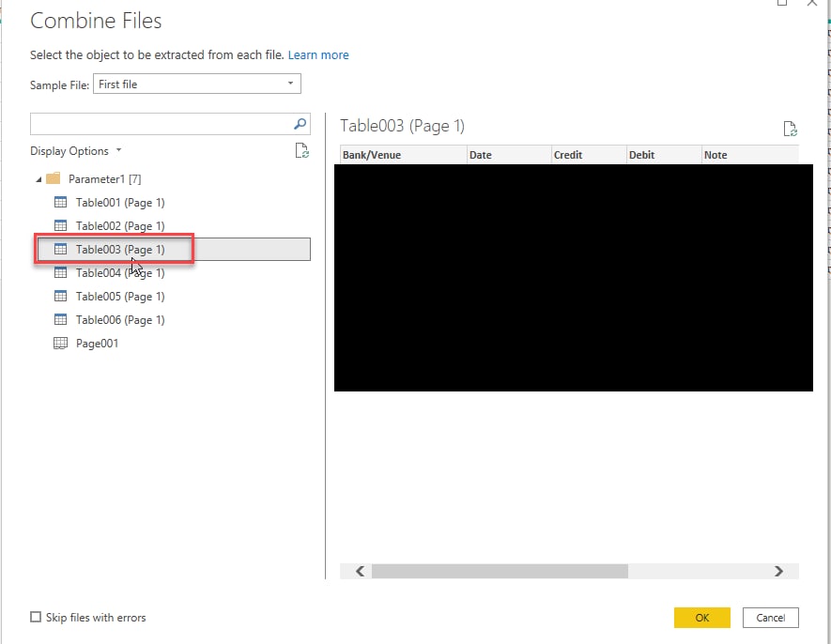Click the Bank/Venue column header
This screenshot has height=644, width=831.
click(x=404, y=155)
